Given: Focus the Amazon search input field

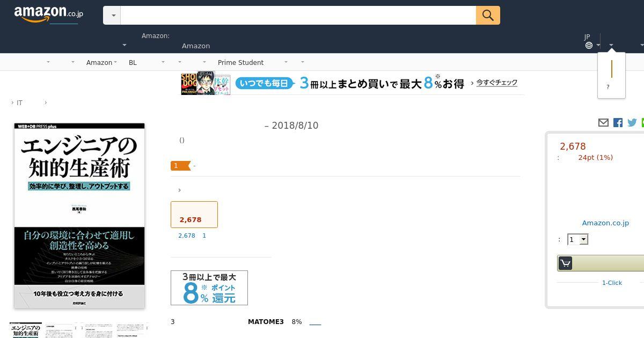Looking at the screenshot, I should click(298, 15).
